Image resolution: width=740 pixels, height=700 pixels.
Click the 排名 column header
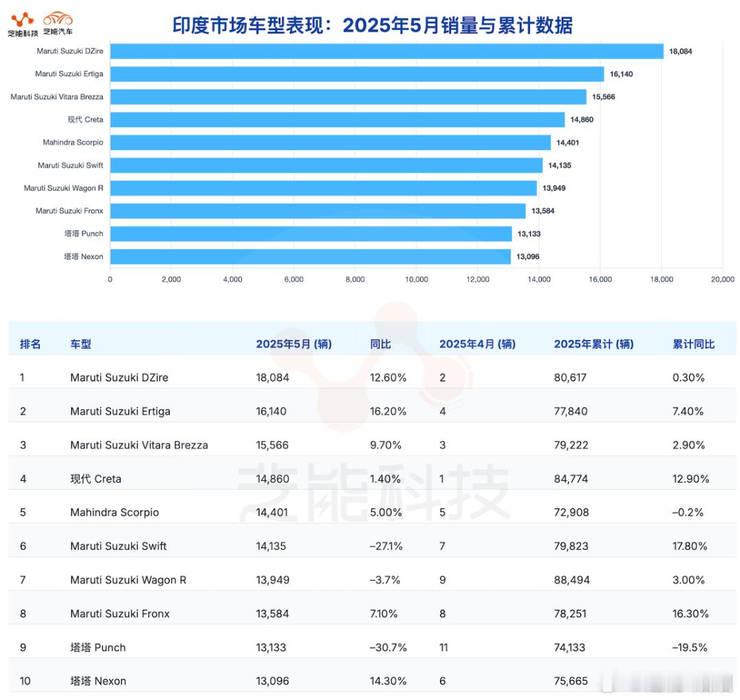(x=30, y=344)
